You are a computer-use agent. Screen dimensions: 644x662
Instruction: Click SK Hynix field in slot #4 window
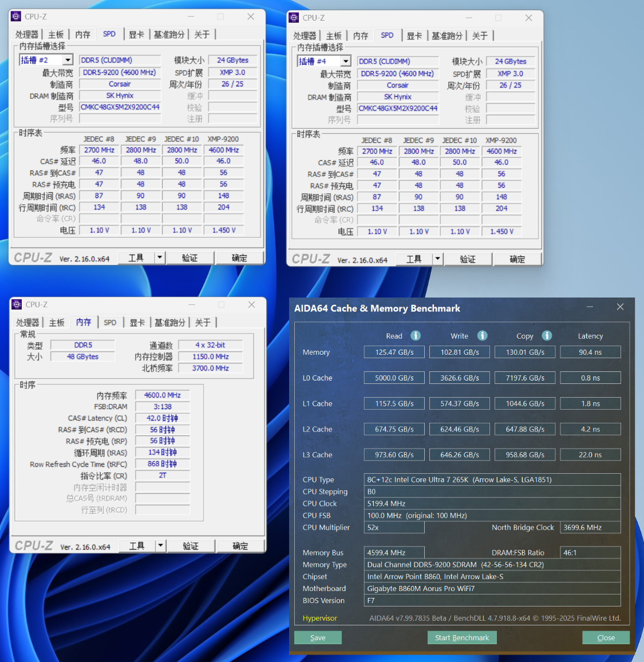click(398, 97)
